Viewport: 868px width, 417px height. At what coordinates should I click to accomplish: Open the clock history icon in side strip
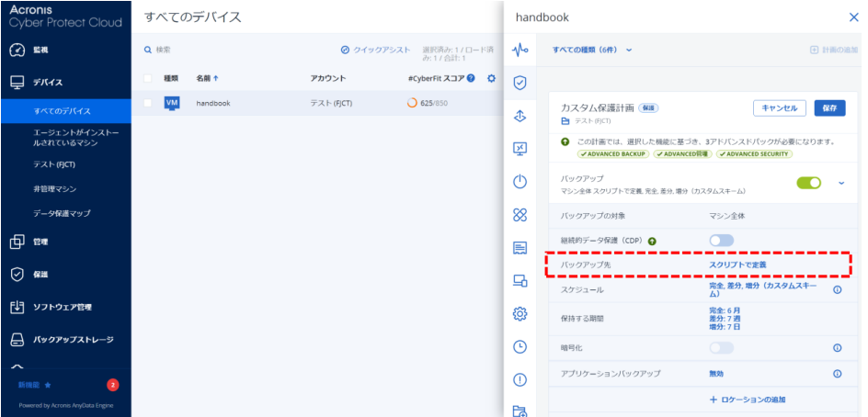coord(520,346)
